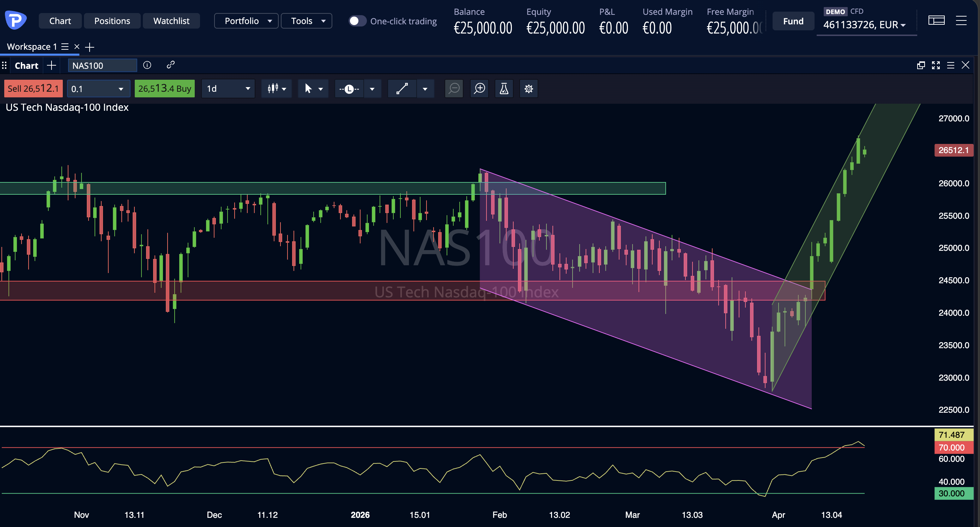Click the zoom in magnifier icon
The width and height of the screenshot is (980, 527).
[x=479, y=89]
